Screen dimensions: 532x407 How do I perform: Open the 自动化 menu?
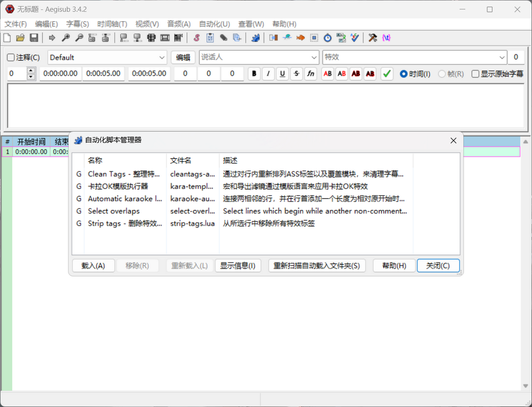tap(214, 24)
